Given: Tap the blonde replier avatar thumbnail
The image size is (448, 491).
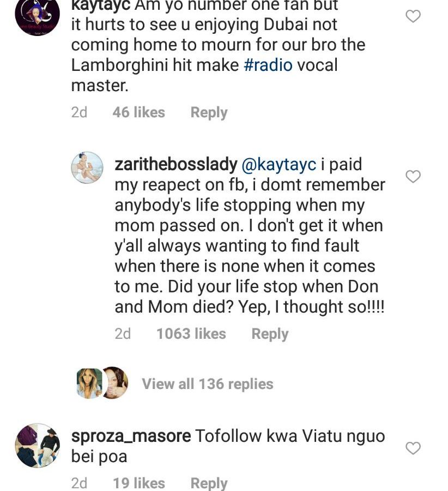Looking at the screenshot, I should click(89, 383).
